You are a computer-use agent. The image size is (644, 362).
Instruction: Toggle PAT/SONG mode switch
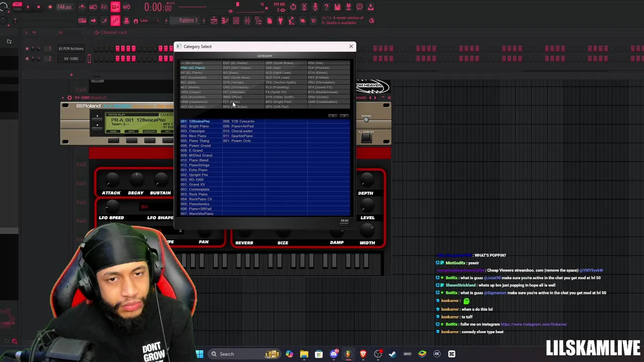[17, 7]
